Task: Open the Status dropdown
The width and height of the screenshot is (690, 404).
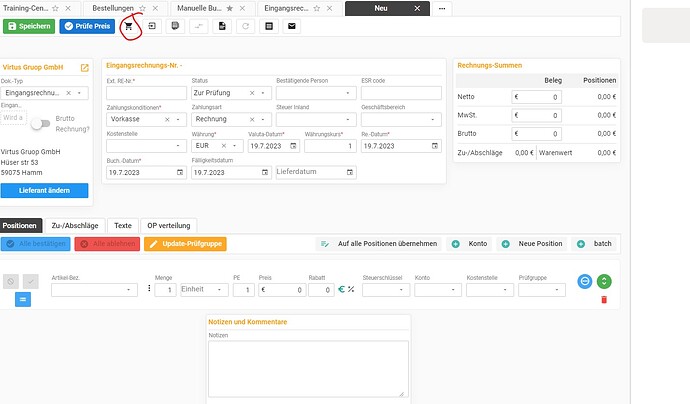Action: (x=263, y=93)
